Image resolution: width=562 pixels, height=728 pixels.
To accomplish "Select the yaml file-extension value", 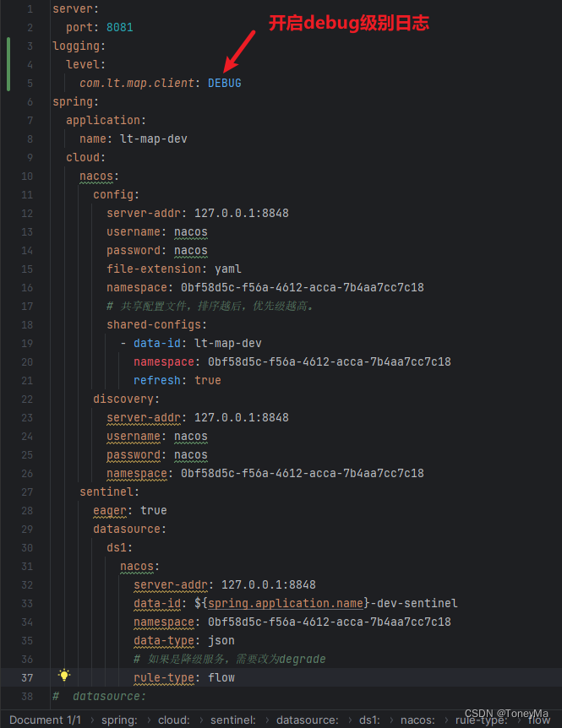I will (227, 269).
